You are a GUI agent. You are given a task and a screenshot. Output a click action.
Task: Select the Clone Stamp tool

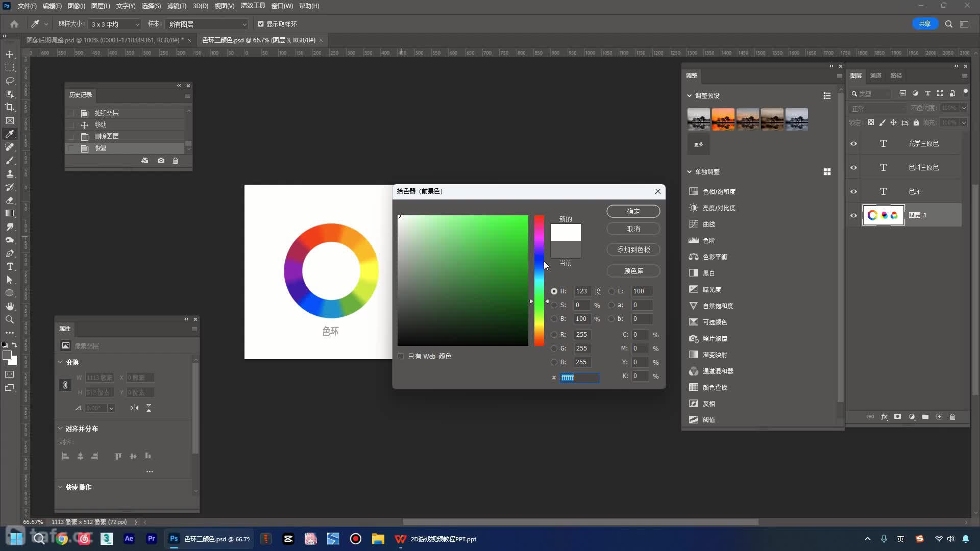[10, 173]
